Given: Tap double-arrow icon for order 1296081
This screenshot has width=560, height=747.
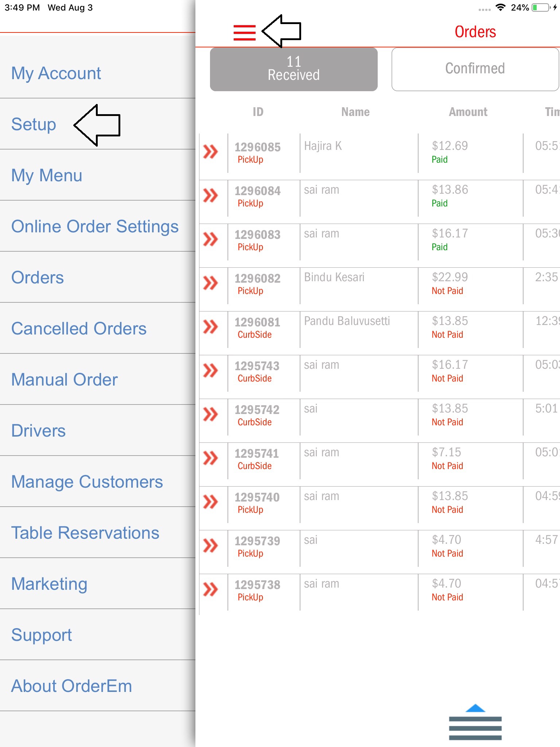Looking at the screenshot, I should tap(210, 327).
